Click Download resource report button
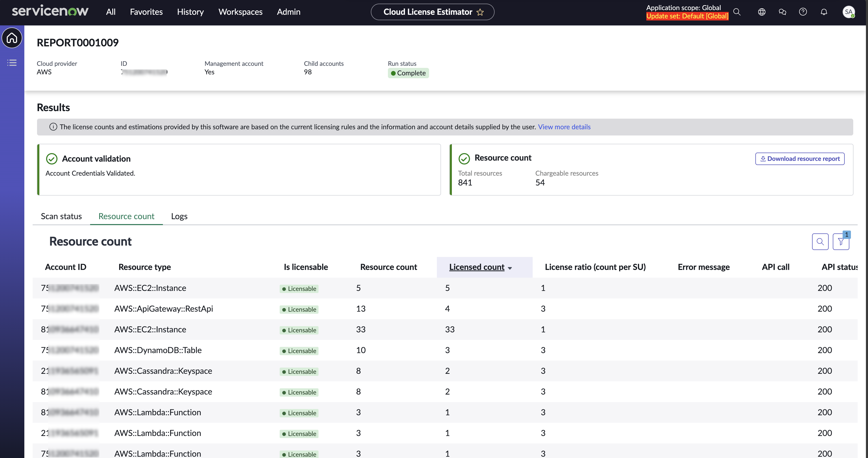The width and height of the screenshot is (868, 458). click(800, 159)
